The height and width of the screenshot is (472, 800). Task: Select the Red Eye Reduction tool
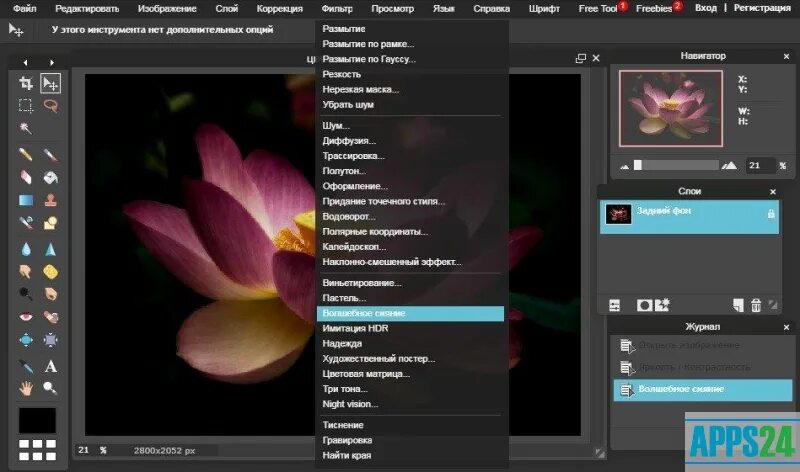click(26, 317)
